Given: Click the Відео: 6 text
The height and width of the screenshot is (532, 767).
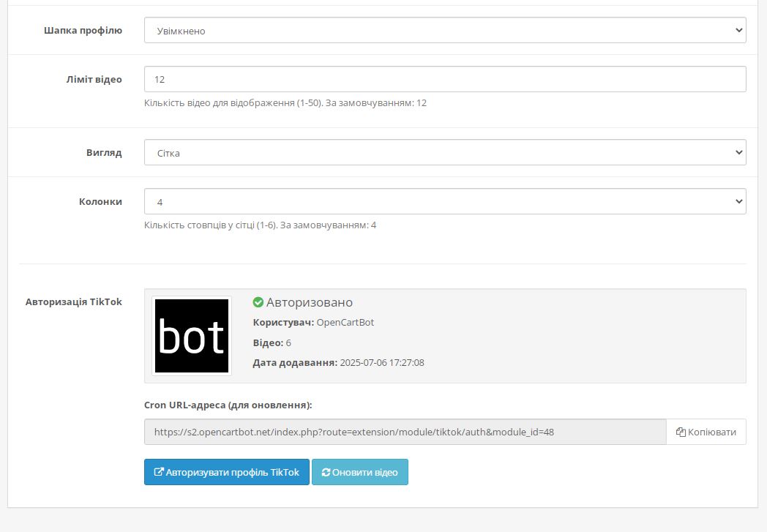Looking at the screenshot, I should click(x=272, y=342).
